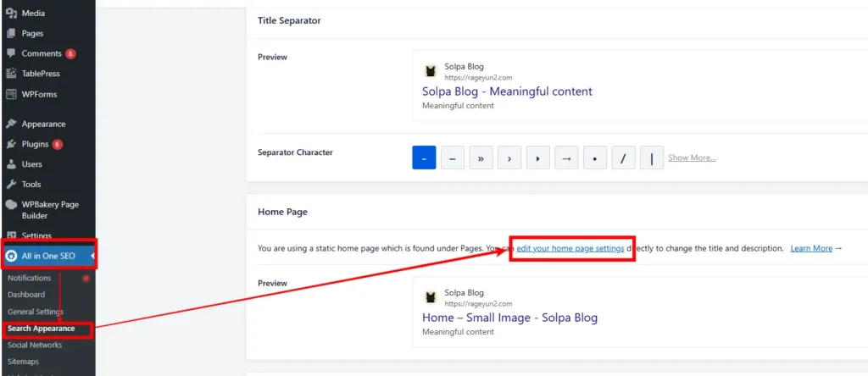Click Home – Small Image - Solpa Blog title
Image resolution: width=868 pixels, height=376 pixels.
pyautogui.click(x=509, y=318)
